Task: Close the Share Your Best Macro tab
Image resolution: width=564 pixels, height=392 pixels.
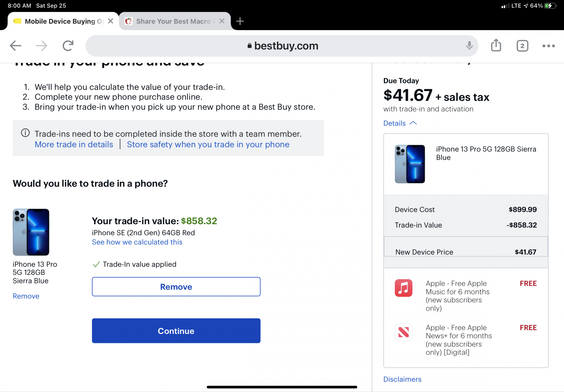Action: tap(222, 21)
